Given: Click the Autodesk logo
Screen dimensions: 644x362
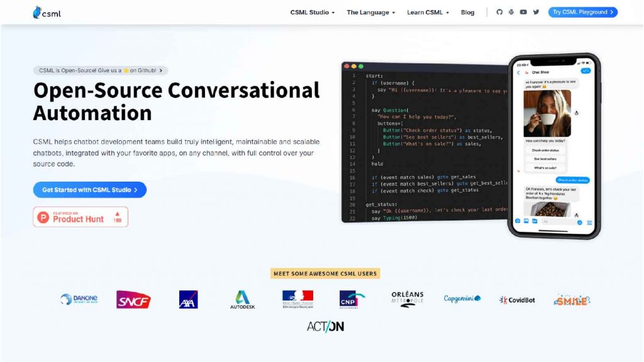Looking at the screenshot, I should click(x=242, y=300).
